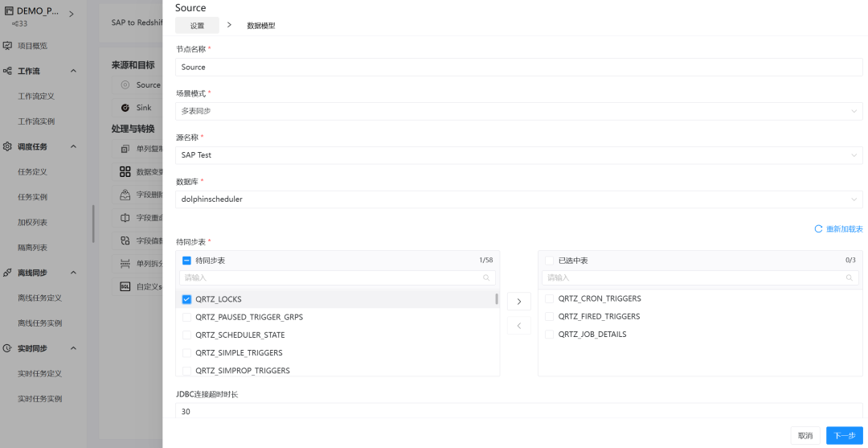Click the DEMO_P project icon
Image resolution: width=868 pixels, height=448 pixels.
point(8,10)
